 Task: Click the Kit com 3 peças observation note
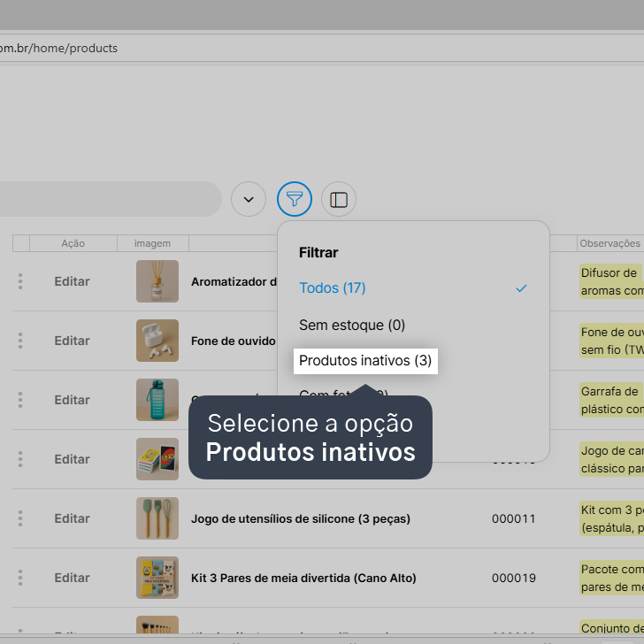click(x=611, y=518)
